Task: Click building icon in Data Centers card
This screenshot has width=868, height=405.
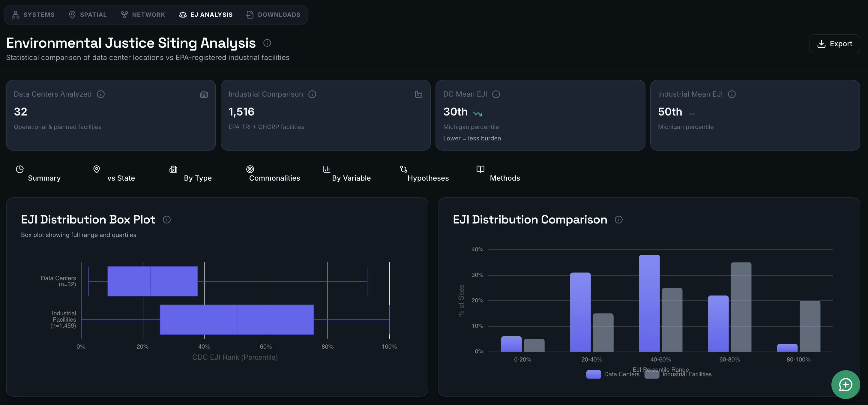Action: pos(204,94)
